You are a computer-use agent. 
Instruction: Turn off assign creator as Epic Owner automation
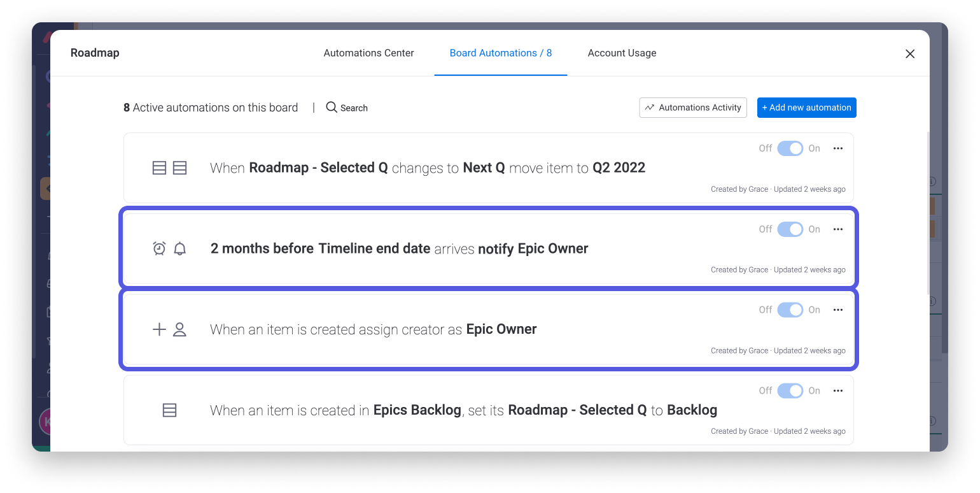tap(790, 310)
